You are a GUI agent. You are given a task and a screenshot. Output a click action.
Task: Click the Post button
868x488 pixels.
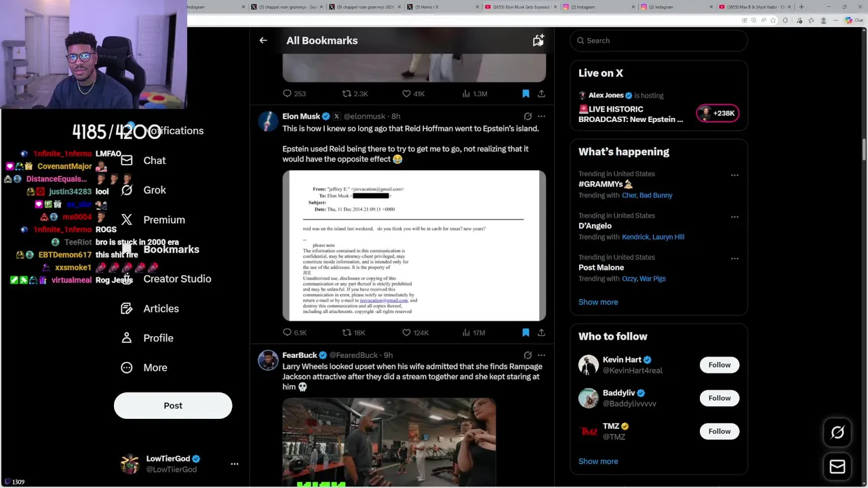tap(173, 405)
